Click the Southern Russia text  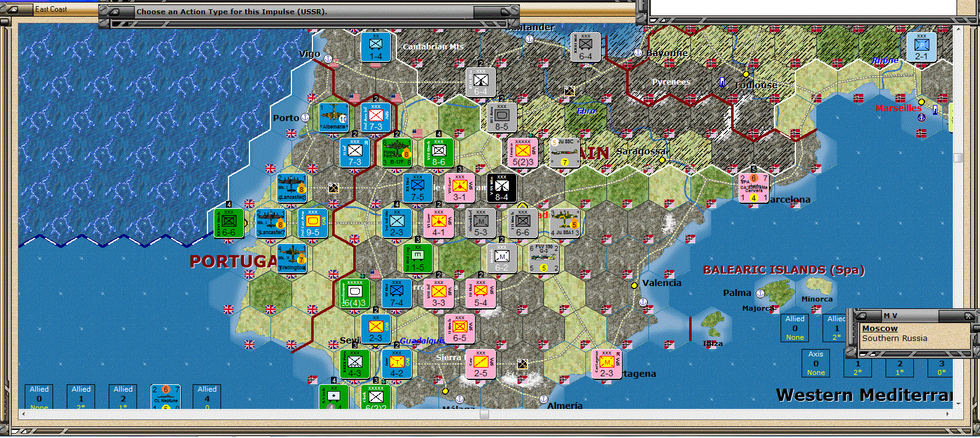(x=894, y=339)
